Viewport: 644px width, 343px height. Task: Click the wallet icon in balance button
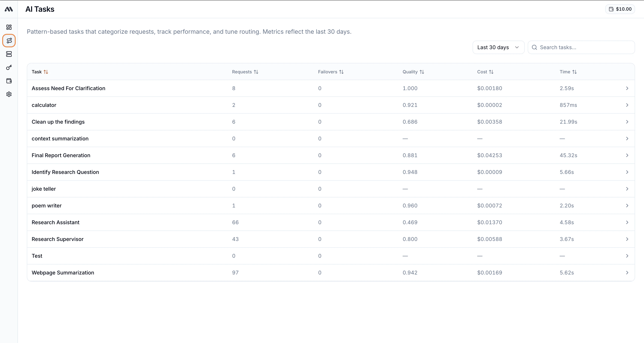[611, 9]
